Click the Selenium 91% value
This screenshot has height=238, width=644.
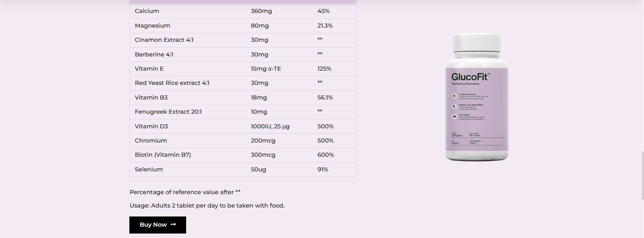pyautogui.click(x=323, y=169)
